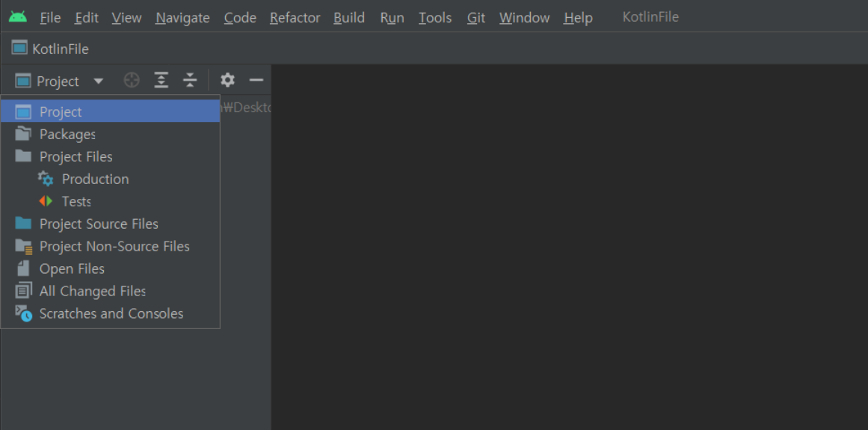Click Select Opened File crosshair icon
This screenshot has width=868, height=430.
coord(131,80)
